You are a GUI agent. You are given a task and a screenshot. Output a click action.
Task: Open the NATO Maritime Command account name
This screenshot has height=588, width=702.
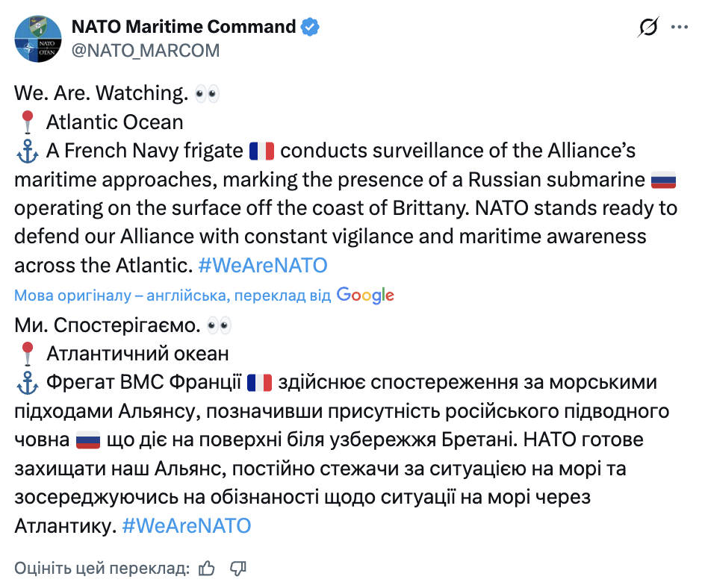click(184, 27)
